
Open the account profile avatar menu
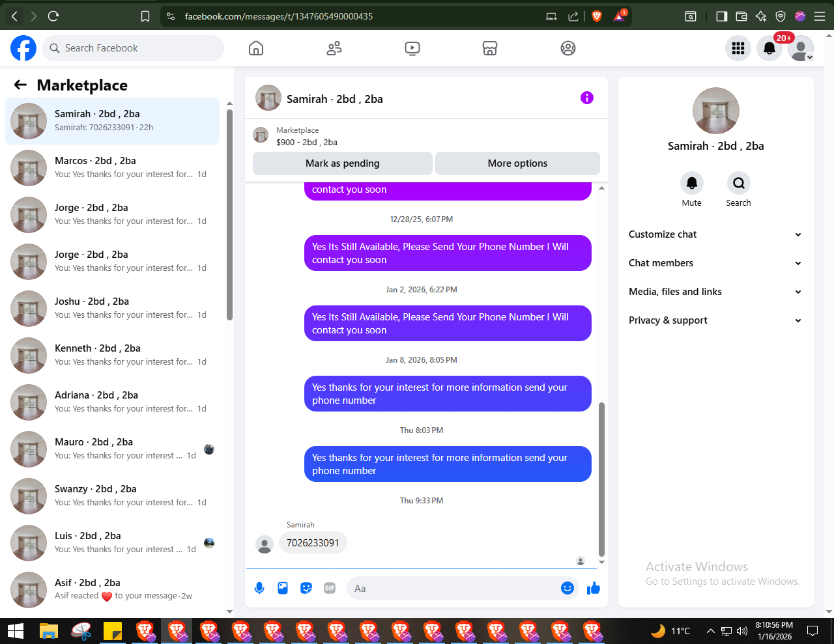point(801,48)
